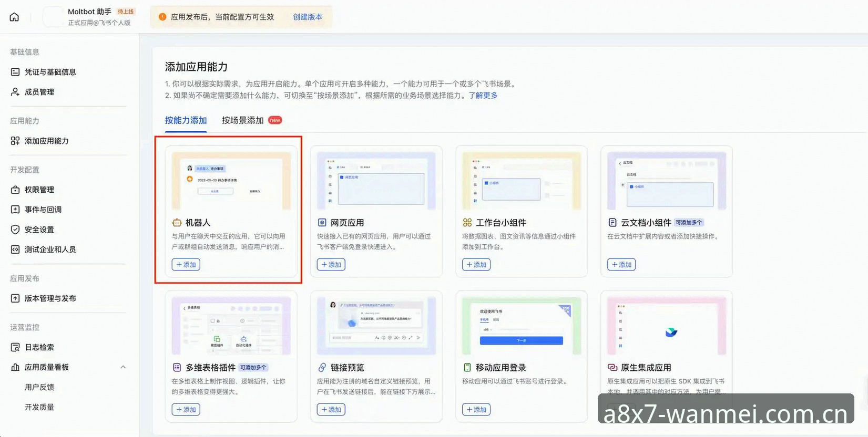868x437 pixels.
Task: Open the Moltbot app avatar
Action: click(x=53, y=17)
